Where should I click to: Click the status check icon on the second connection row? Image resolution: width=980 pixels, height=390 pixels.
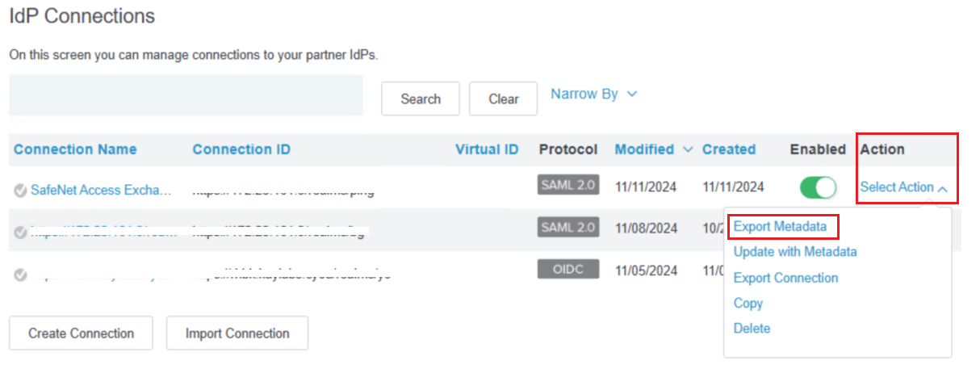(x=20, y=233)
